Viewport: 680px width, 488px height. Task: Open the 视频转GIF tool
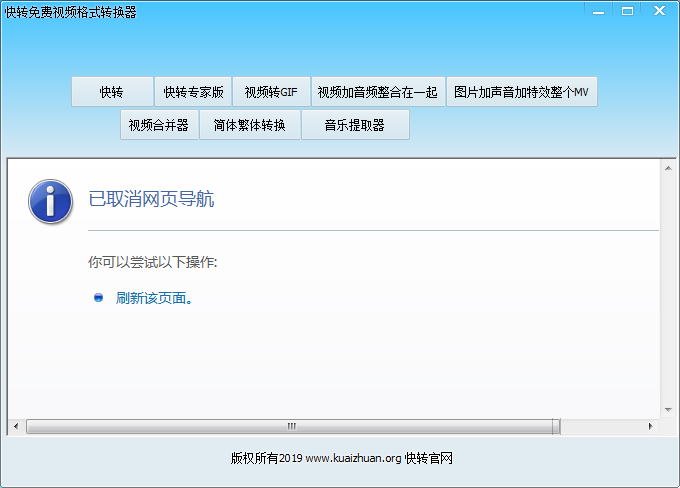[x=271, y=92]
